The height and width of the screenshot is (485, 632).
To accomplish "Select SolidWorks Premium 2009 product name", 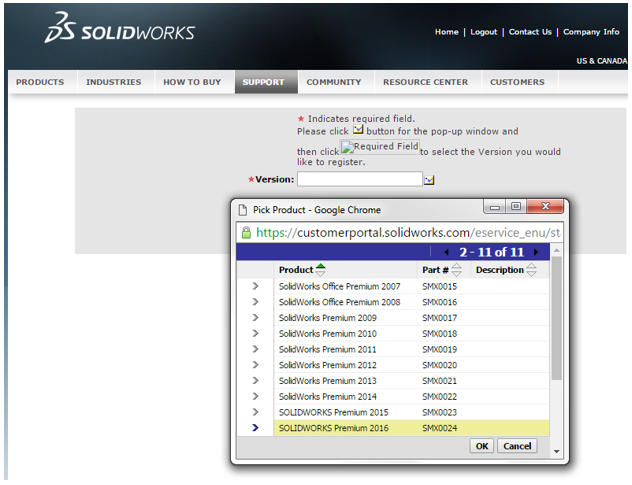I will (327, 318).
